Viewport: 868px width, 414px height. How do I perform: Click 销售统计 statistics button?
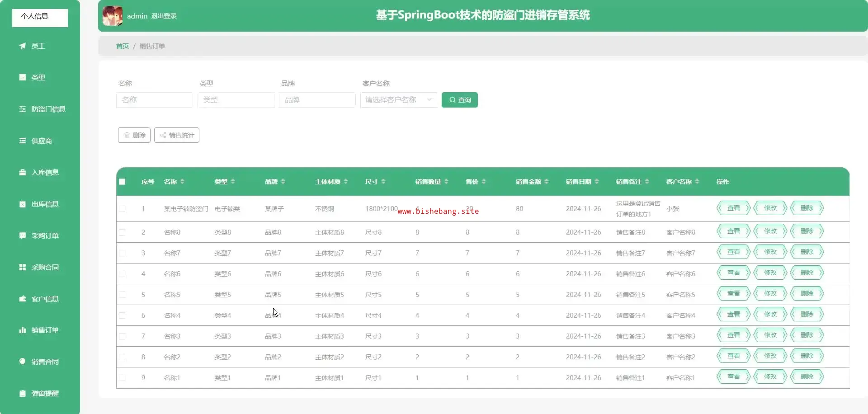pos(177,135)
